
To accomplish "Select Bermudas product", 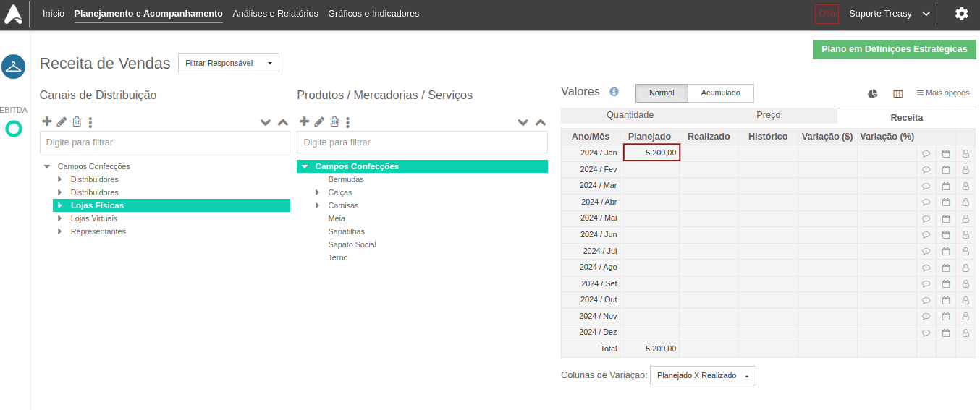I will tap(346, 179).
